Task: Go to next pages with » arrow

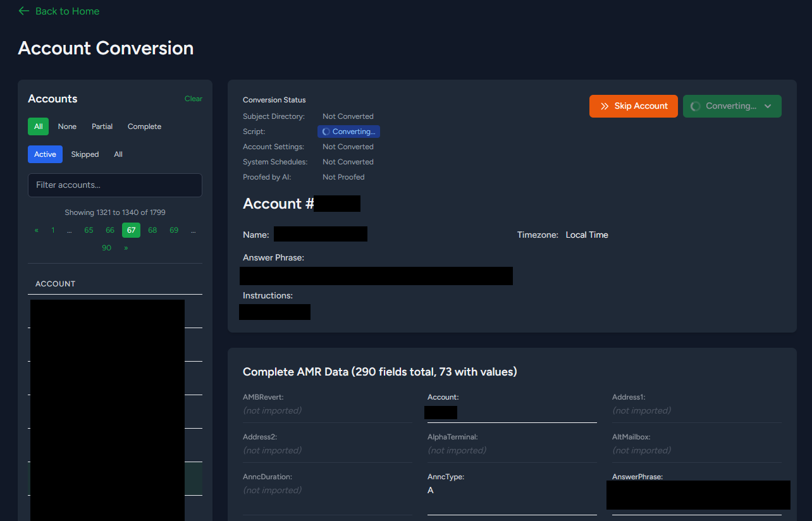Action: pos(126,248)
